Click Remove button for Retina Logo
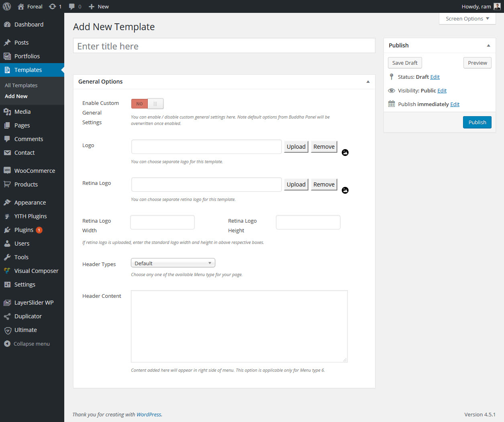Screen dimensions: 504x422 [324, 184]
